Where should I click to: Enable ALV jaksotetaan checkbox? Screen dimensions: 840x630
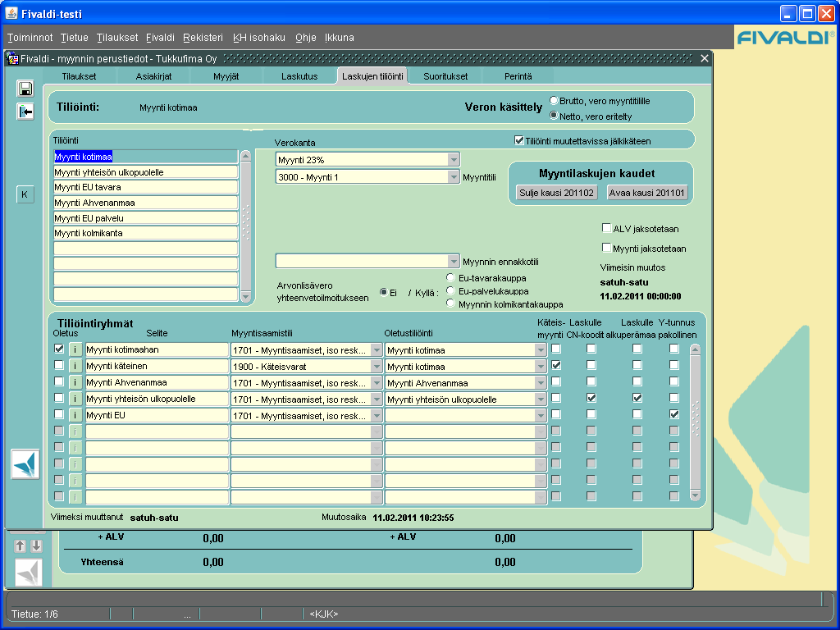pyautogui.click(x=606, y=228)
